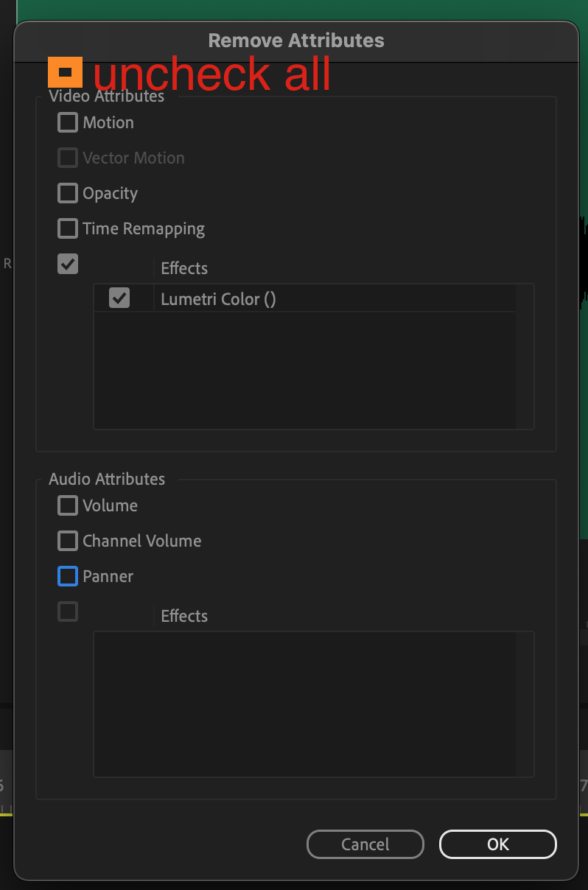The height and width of the screenshot is (890, 588).
Task: Click the red uncheck all annotation text
Action: pyautogui.click(x=211, y=73)
